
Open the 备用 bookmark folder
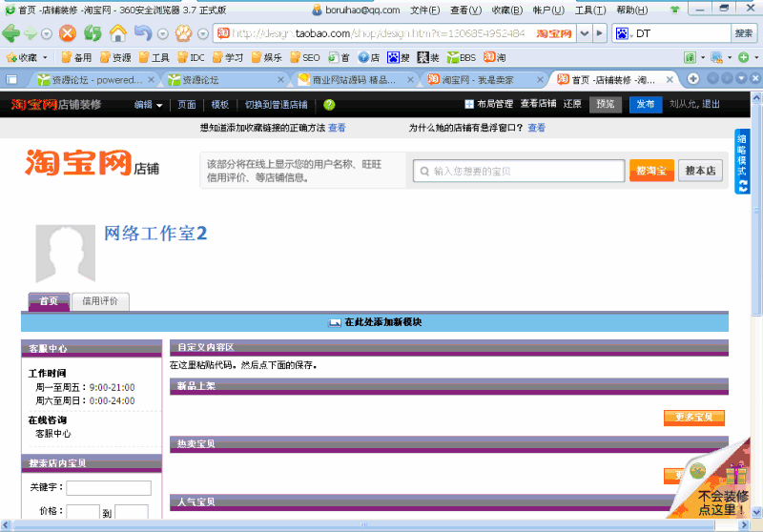click(x=76, y=57)
